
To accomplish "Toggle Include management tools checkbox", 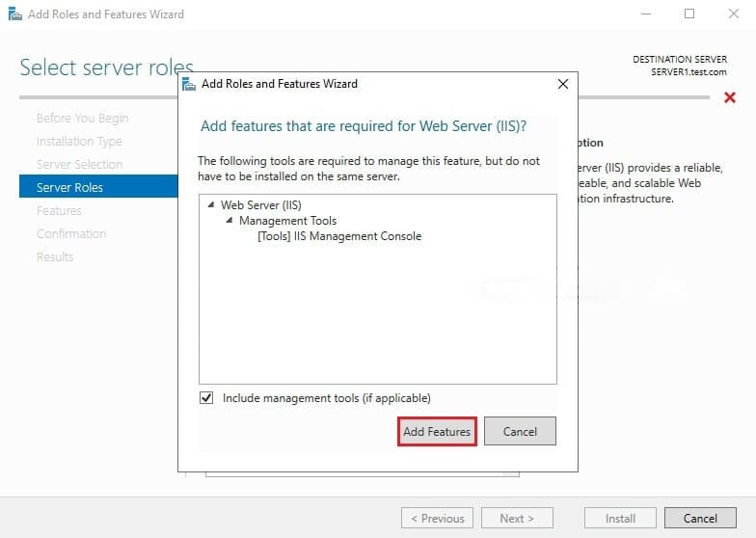I will pos(206,397).
